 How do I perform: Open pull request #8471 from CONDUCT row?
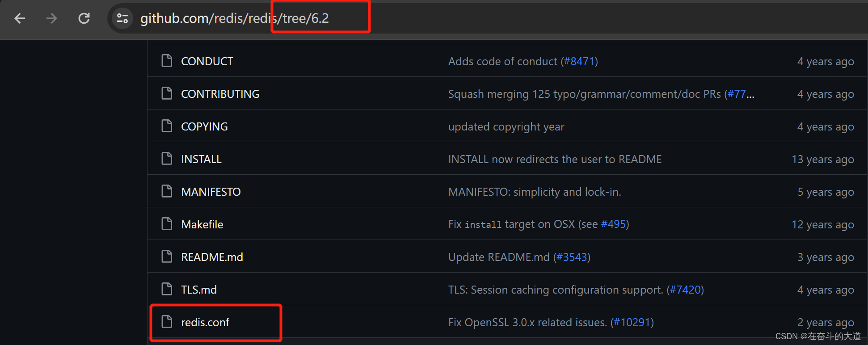[x=579, y=61]
